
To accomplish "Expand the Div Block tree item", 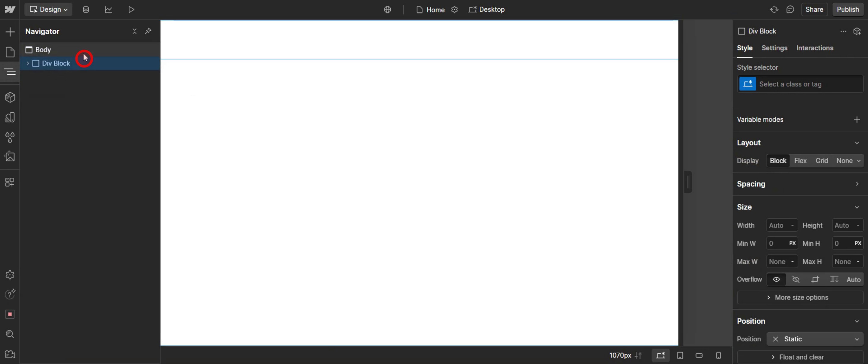I will [28, 63].
